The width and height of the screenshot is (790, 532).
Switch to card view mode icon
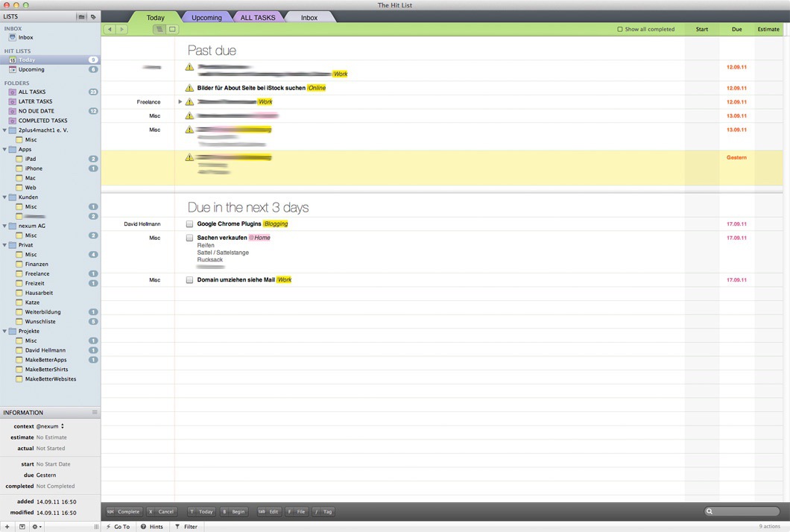[172, 29]
